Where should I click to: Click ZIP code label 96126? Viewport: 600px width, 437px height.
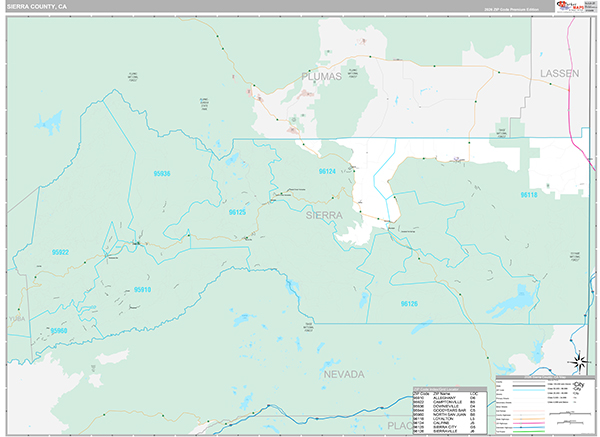click(409, 304)
